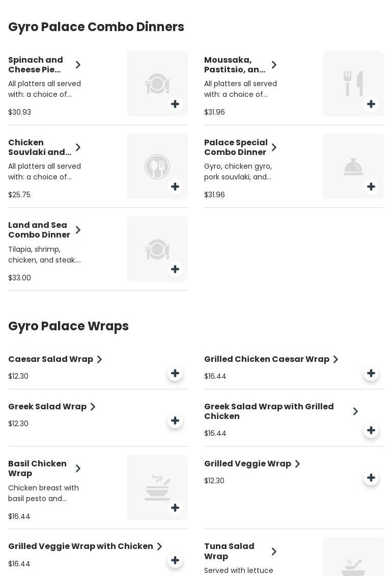Add Chicken Souvlaki combo with plus icon
The width and height of the screenshot is (392, 576).
(175, 187)
